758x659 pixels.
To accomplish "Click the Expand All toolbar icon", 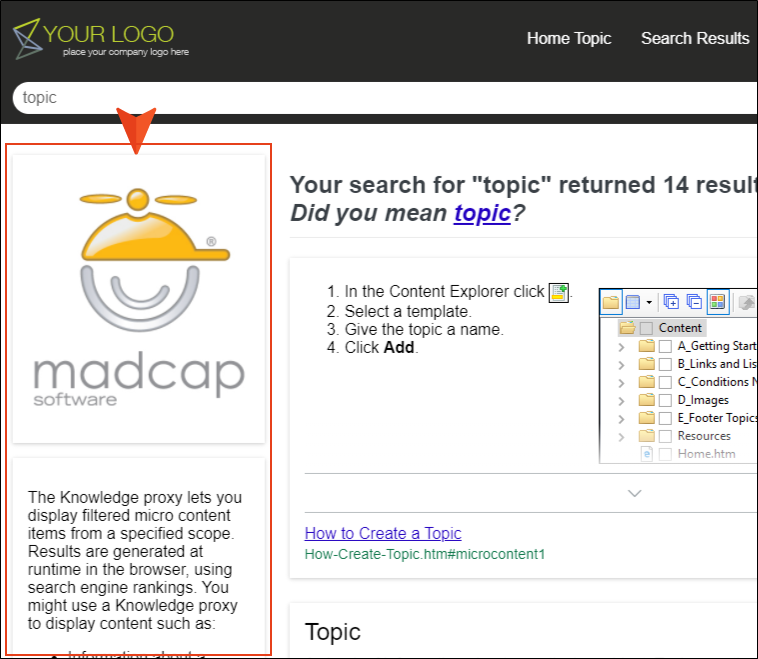I will click(x=671, y=302).
